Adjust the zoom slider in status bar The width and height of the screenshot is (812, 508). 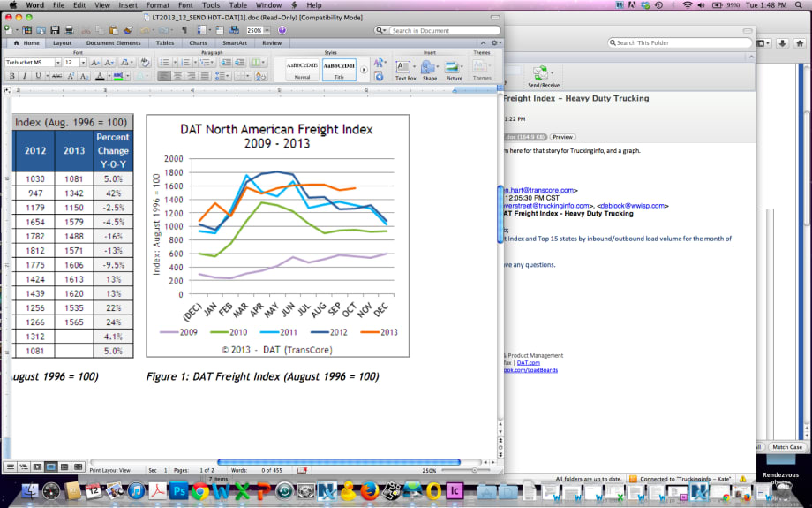[x=474, y=470]
